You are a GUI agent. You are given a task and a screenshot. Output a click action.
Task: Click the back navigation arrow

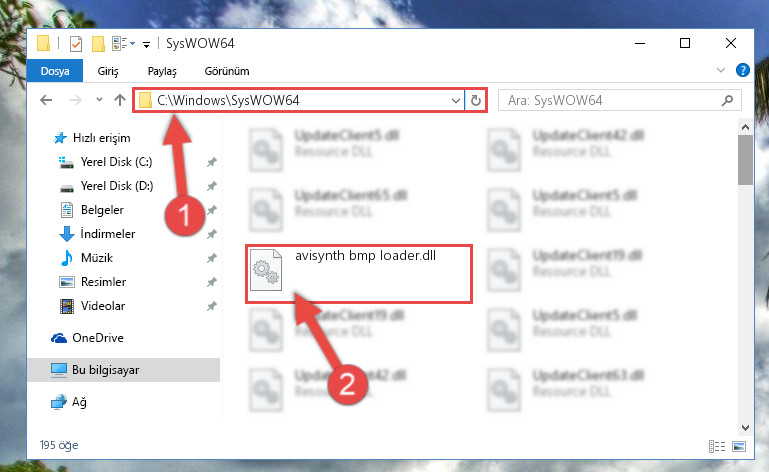pos(46,100)
